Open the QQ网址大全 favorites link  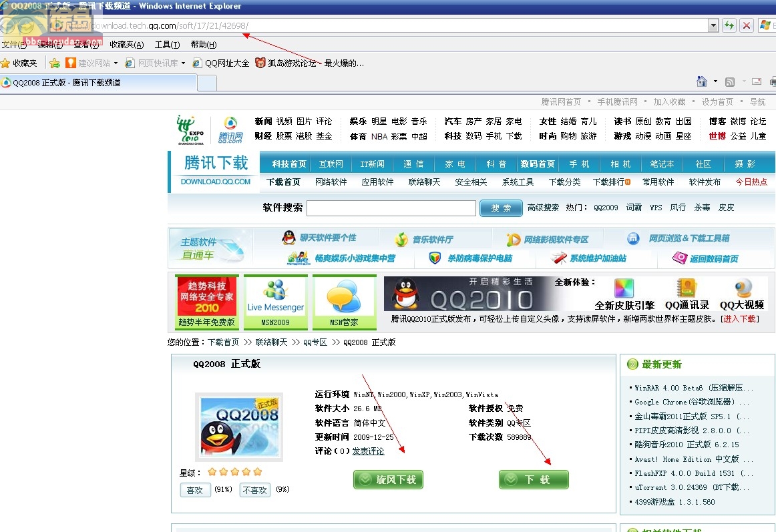tap(221, 63)
